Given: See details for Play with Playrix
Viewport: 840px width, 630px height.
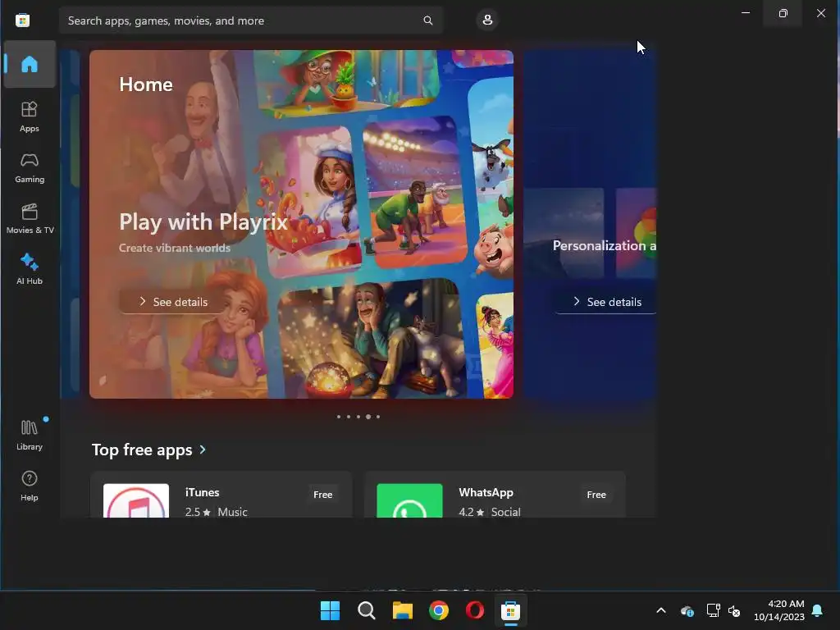Looking at the screenshot, I should (x=172, y=302).
